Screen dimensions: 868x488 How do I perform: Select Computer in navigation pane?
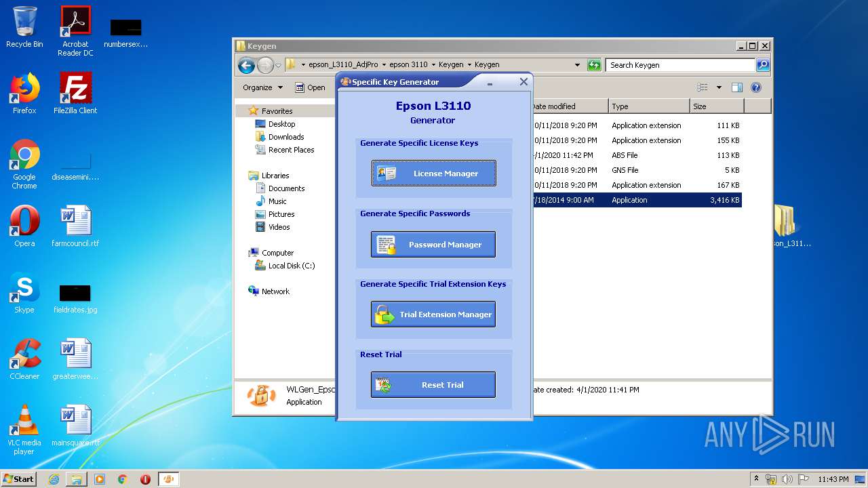[x=277, y=253]
